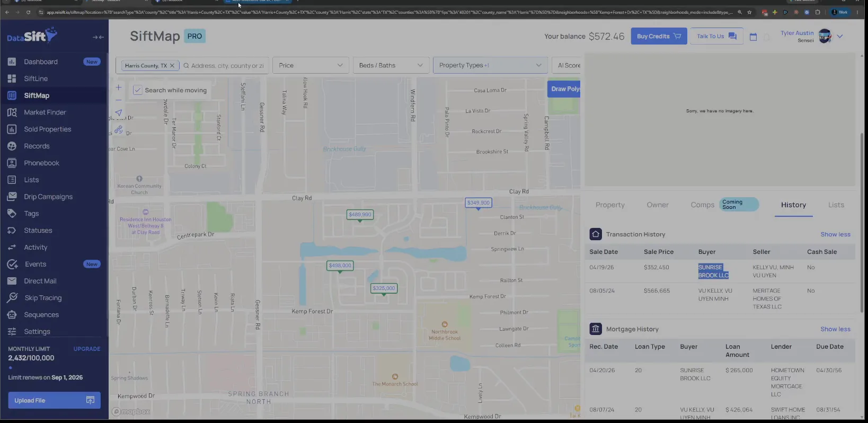This screenshot has width=868, height=423.
Task: Switch to the Owner tab
Action: 658,205
